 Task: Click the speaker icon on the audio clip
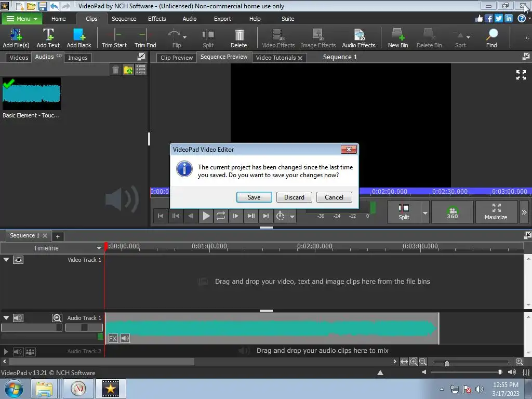pyautogui.click(x=125, y=338)
